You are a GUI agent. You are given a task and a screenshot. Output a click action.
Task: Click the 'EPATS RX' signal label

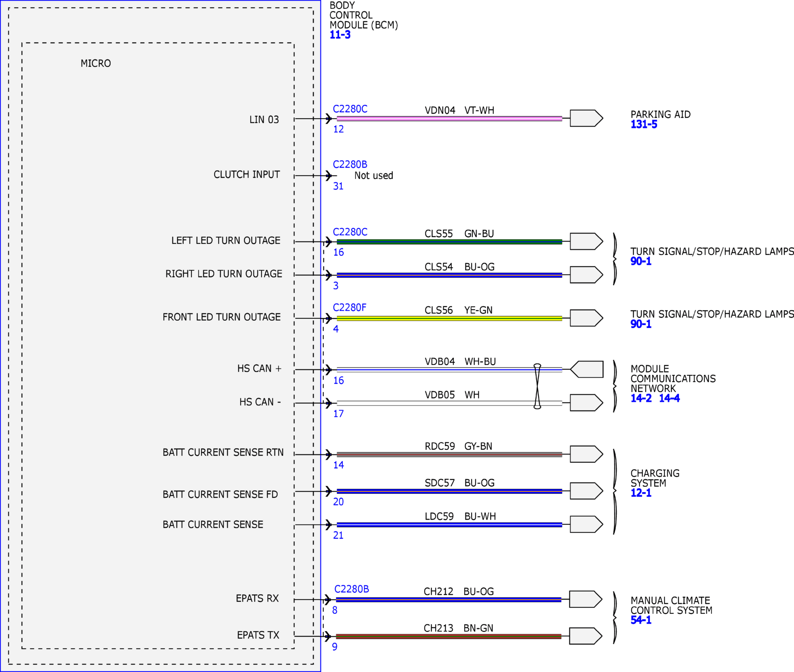click(x=257, y=599)
